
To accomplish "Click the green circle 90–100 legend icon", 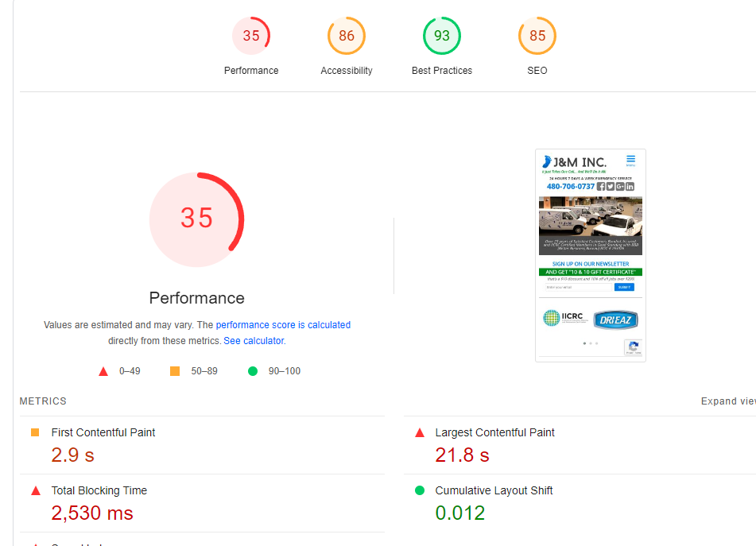I will pos(253,371).
